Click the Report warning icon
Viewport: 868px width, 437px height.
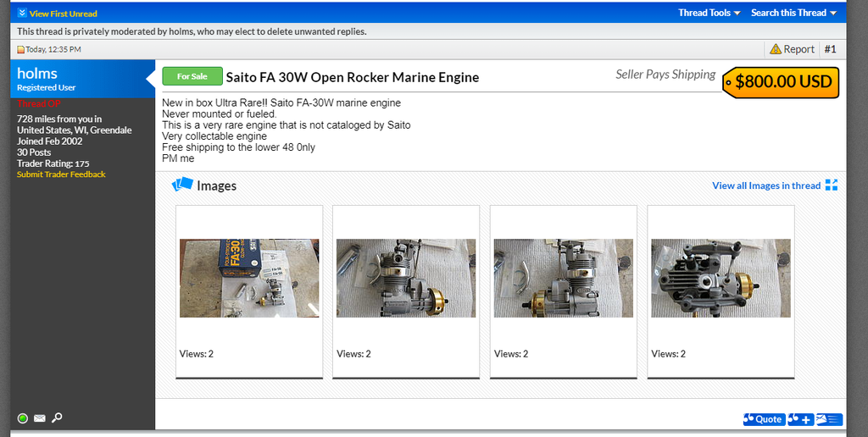pyautogui.click(x=775, y=49)
